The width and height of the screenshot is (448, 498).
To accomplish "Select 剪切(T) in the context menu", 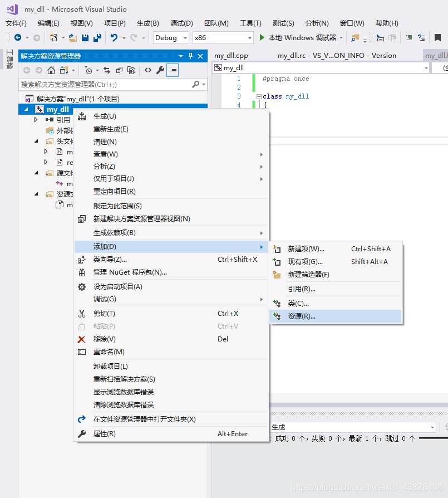I will tap(171, 314).
